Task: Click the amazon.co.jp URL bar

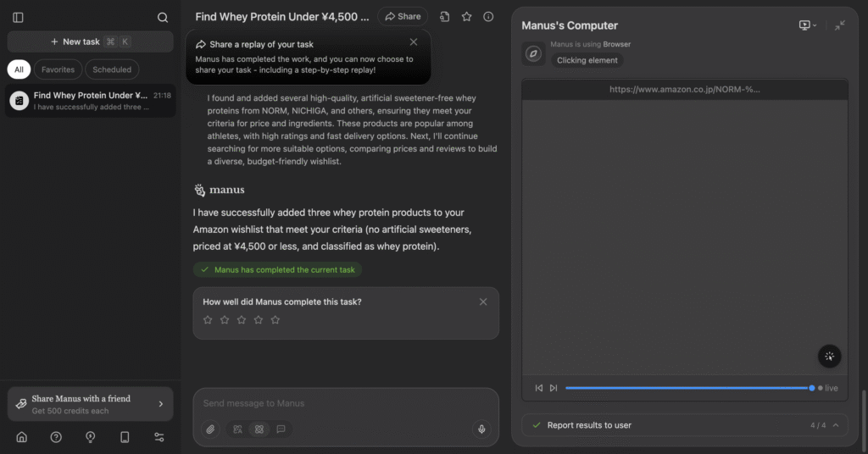Action: click(685, 89)
